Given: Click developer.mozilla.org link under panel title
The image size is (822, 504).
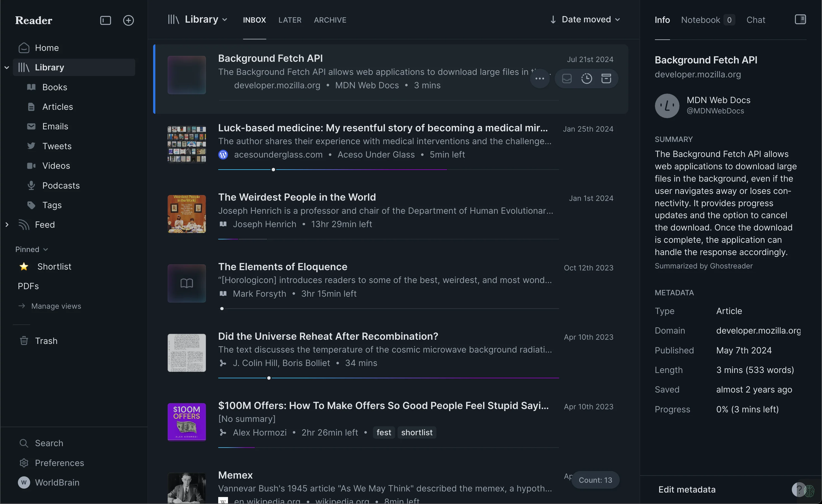Looking at the screenshot, I should 698,74.
